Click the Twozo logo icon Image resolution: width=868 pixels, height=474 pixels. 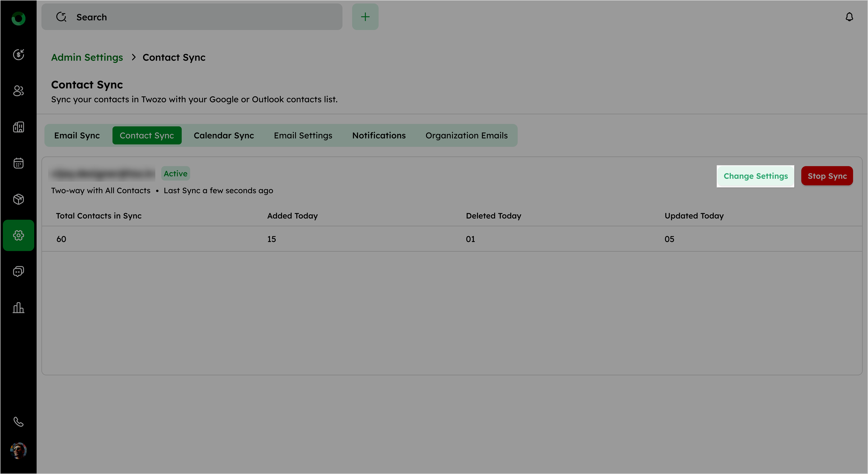click(19, 19)
